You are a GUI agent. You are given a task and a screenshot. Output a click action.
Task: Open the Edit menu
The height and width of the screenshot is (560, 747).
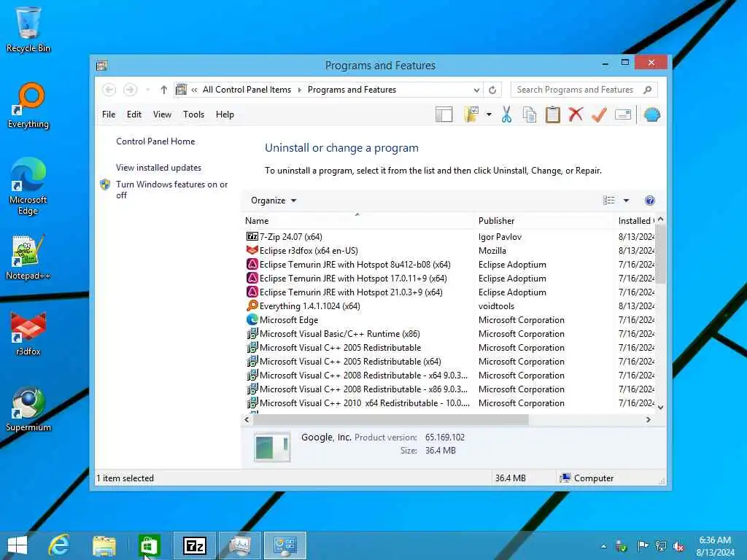pyautogui.click(x=134, y=114)
